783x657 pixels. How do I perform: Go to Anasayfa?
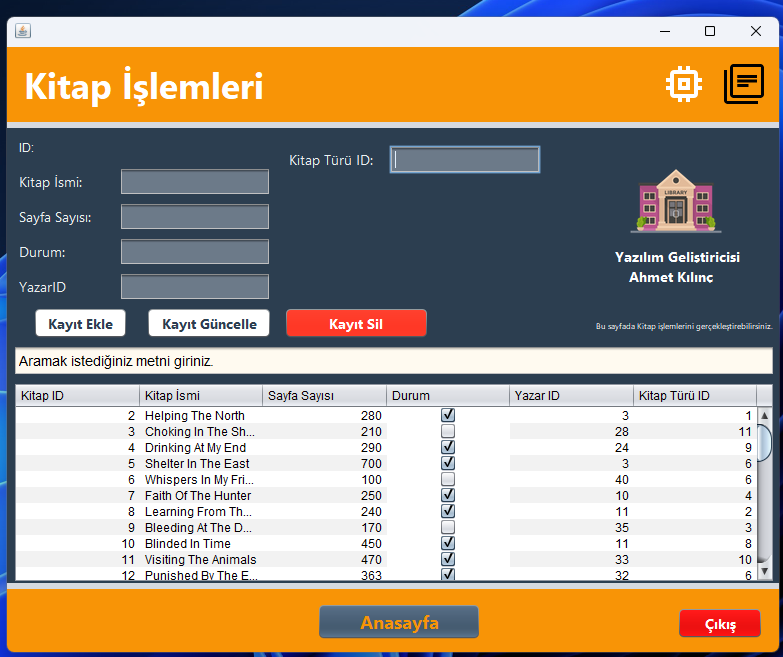pyautogui.click(x=399, y=622)
